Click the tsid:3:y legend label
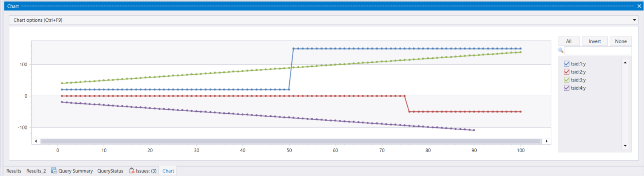 [x=578, y=80]
